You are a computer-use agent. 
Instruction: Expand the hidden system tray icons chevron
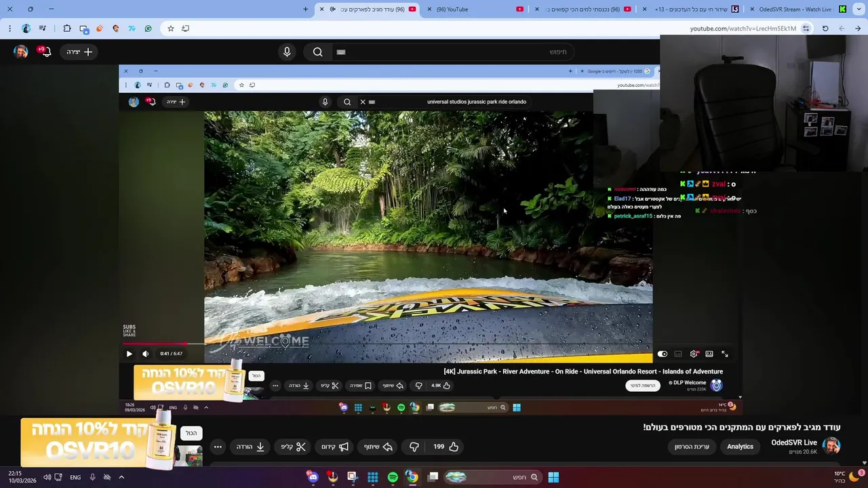[121, 477]
